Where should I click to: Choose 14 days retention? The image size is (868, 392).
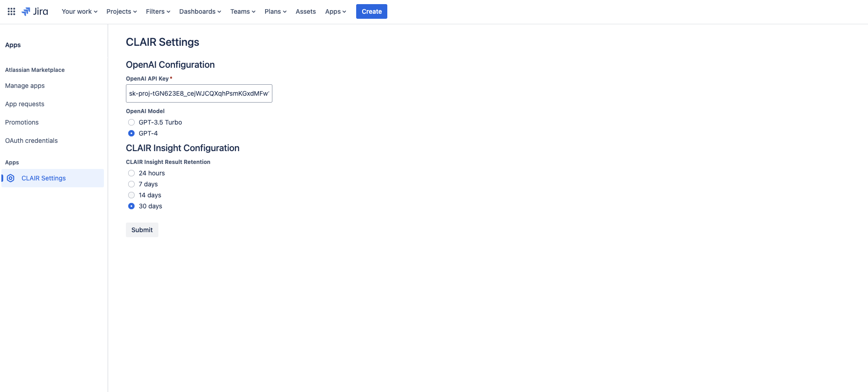point(131,195)
